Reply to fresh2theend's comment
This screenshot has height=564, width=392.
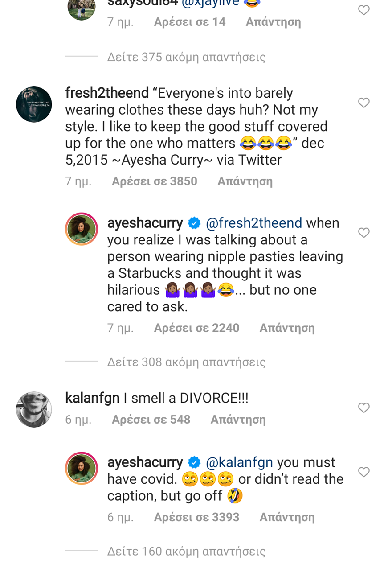pos(245,181)
